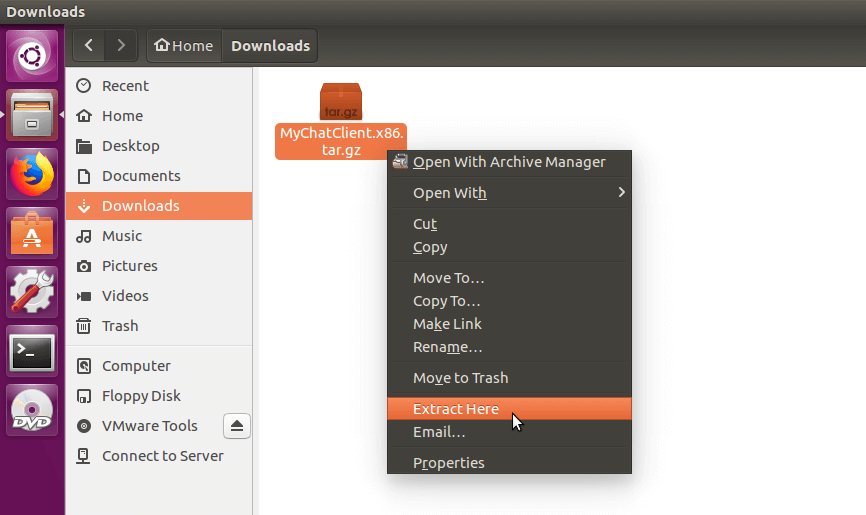Open Recent in the sidebar
The height and width of the screenshot is (515, 866).
pyautogui.click(x=125, y=86)
